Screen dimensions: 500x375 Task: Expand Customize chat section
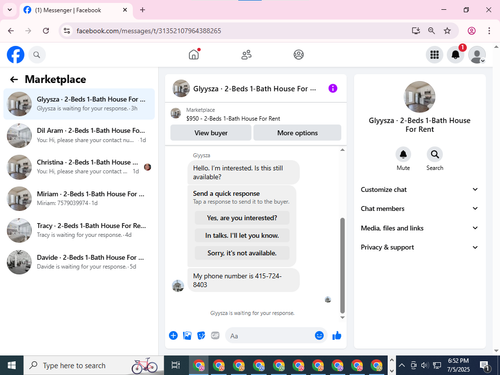(x=419, y=189)
